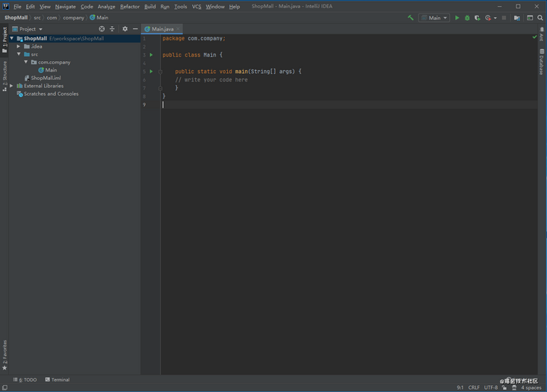Expand the .idea folder in tree
Screen dimensions: 547x392
pyautogui.click(x=19, y=46)
